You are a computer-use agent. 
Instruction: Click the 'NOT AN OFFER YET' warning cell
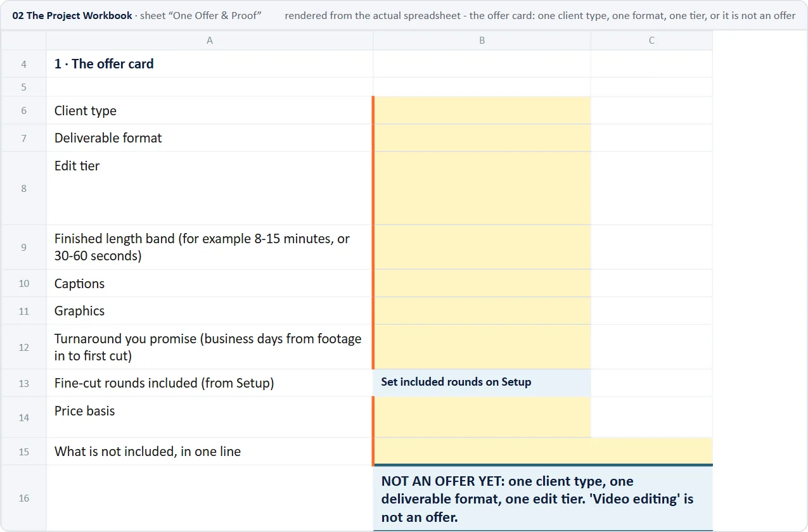(x=543, y=498)
